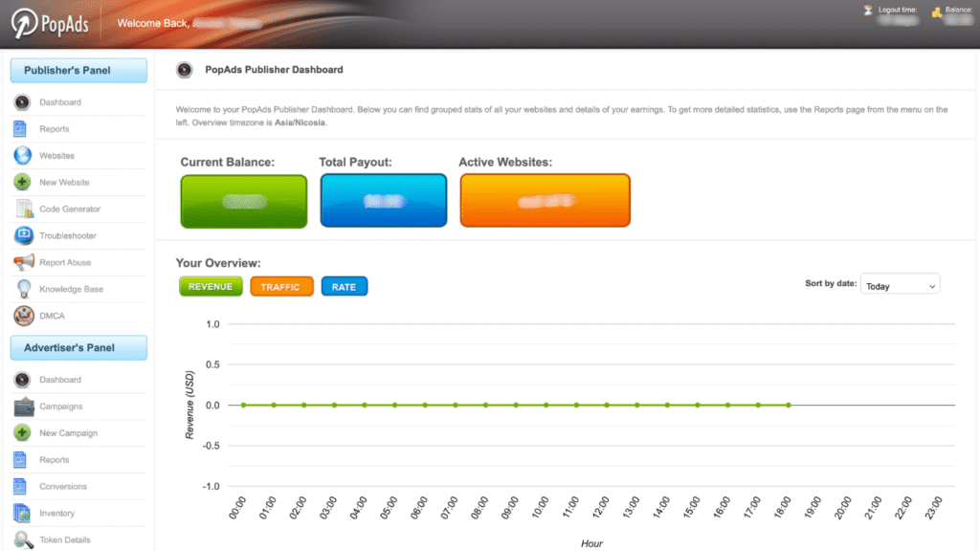Click the PopAds logo icon
This screenshot has width=980, height=551.
tap(24, 24)
